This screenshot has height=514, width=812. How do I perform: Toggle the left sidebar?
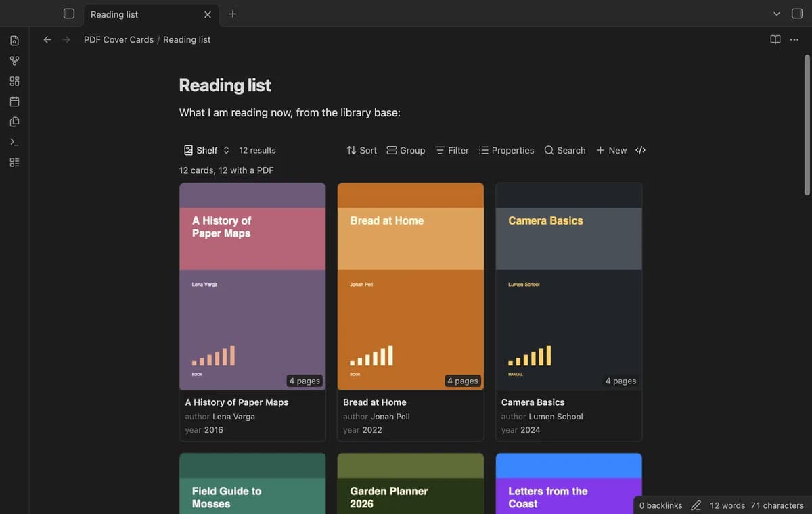68,14
